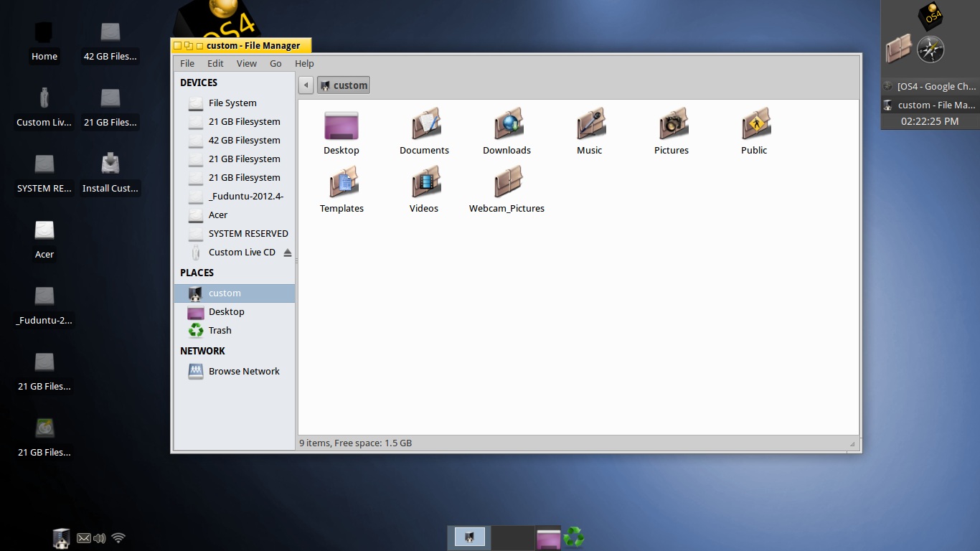Image resolution: width=980 pixels, height=551 pixels.
Task: Click the OS4 cube icon in top-right panel
Action: tap(930, 17)
